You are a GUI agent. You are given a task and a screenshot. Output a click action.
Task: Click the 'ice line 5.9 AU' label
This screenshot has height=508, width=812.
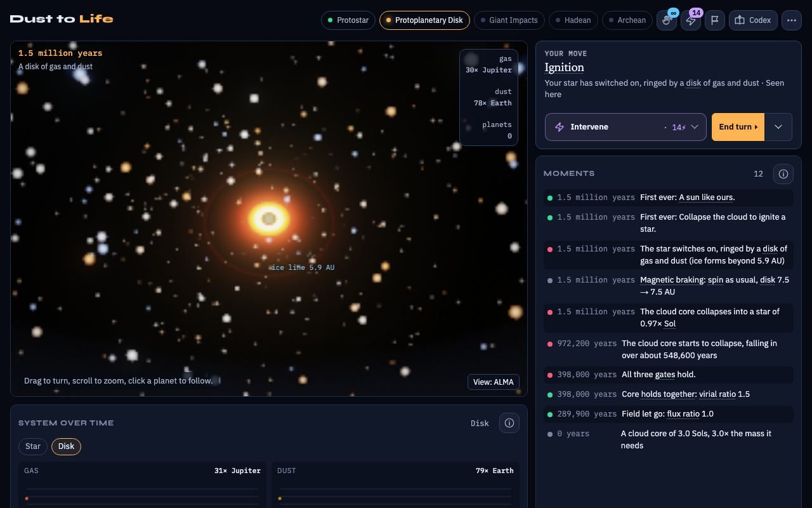click(303, 267)
